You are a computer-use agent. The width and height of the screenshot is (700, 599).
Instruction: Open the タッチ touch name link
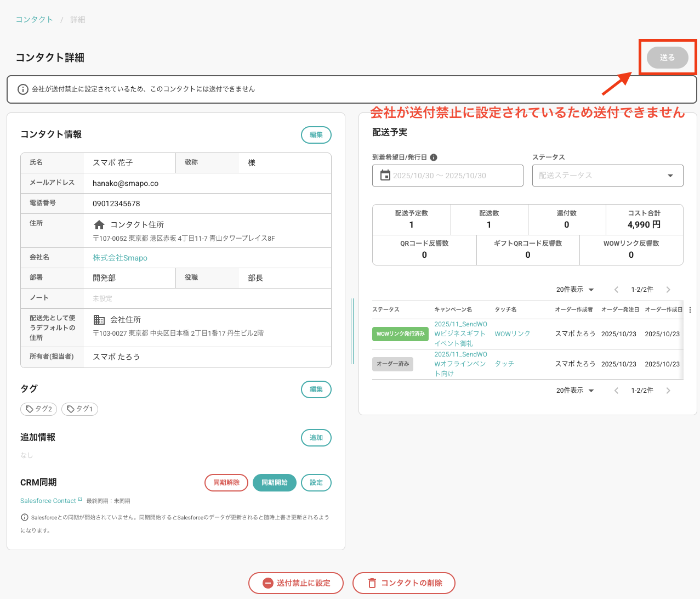tap(504, 364)
